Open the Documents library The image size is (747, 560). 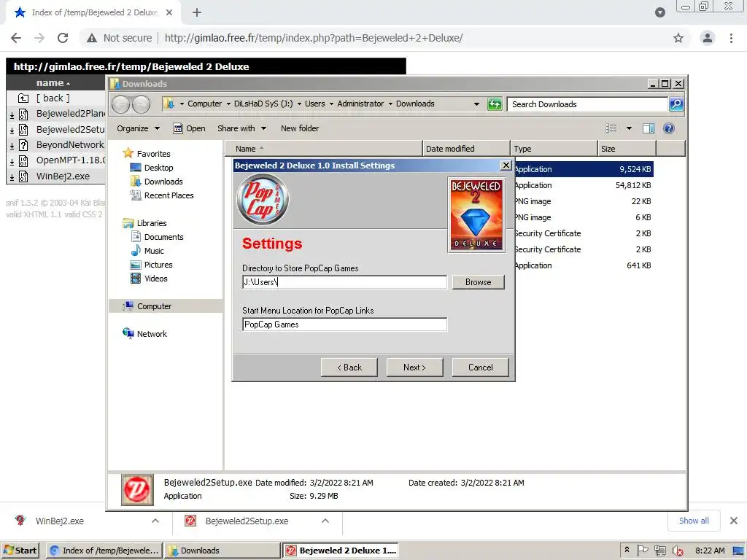pyautogui.click(x=163, y=237)
